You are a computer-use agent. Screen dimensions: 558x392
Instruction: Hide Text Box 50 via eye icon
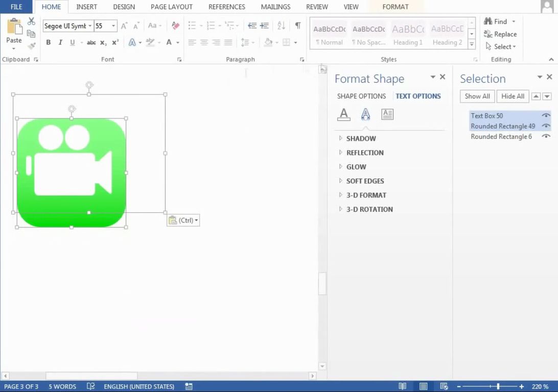point(546,115)
